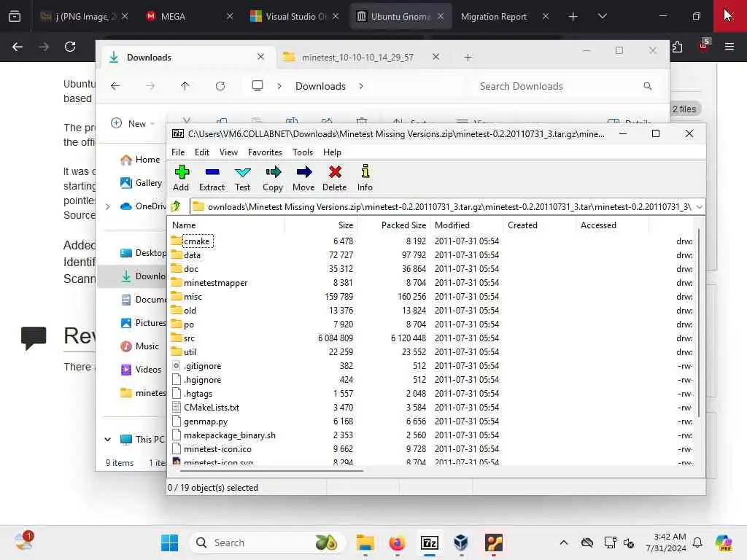Select minetest-icon.ico file
The image size is (747, 560).
[217, 449]
